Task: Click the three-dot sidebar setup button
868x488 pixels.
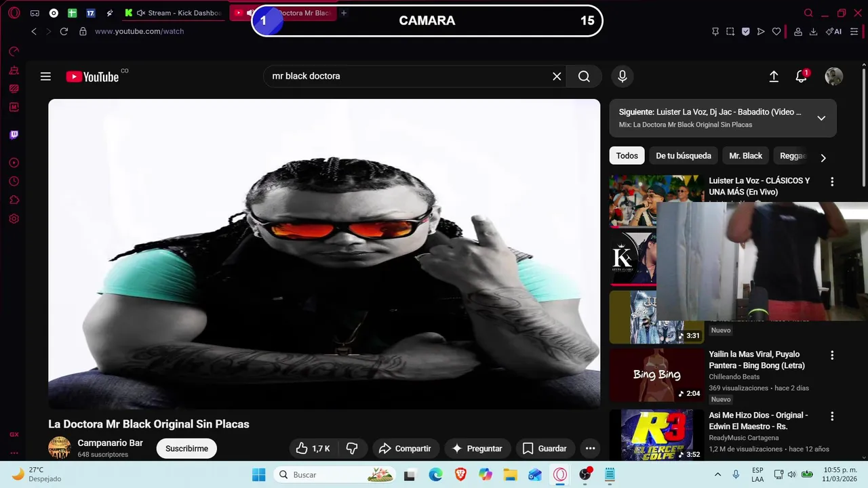Action: coord(14,453)
